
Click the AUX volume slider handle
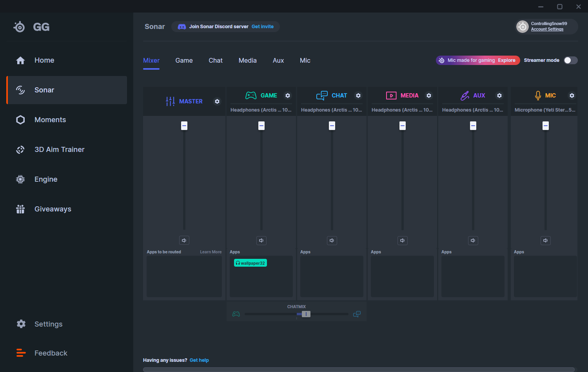coord(473,126)
